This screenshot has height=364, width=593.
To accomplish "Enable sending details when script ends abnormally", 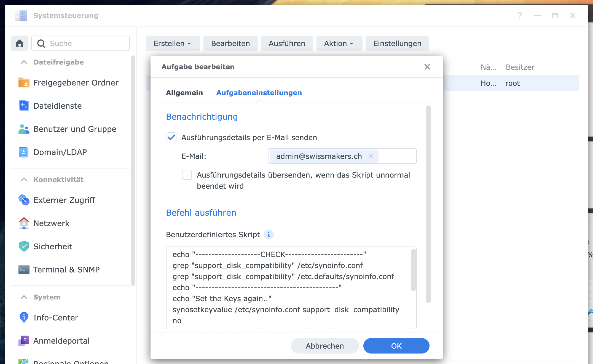I will coord(187,175).
